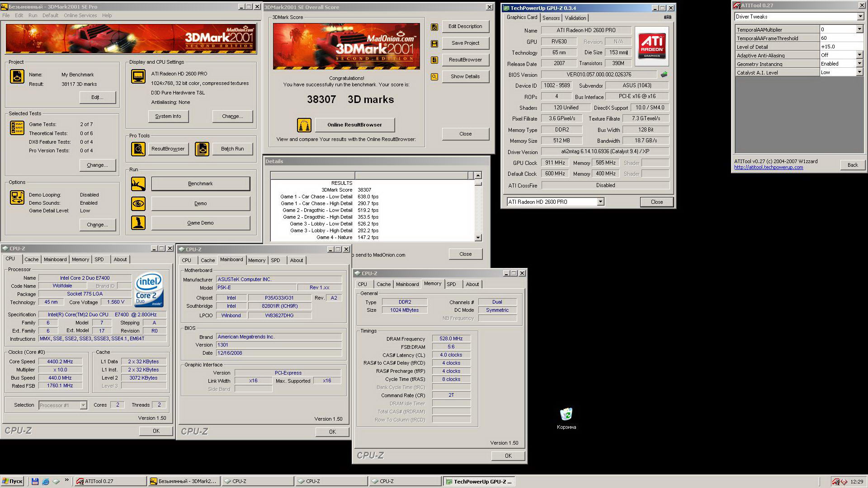Viewport: 868px width, 488px height.
Task: Open the Driver Tweaks dropdown in ATITool
Action: tap(860, 17)
